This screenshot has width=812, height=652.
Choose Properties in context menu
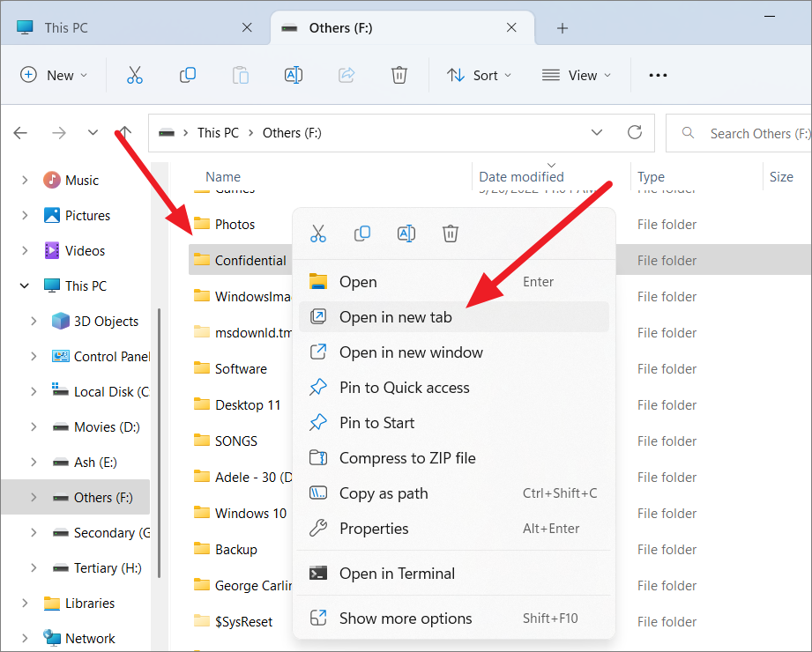point(454,529)
